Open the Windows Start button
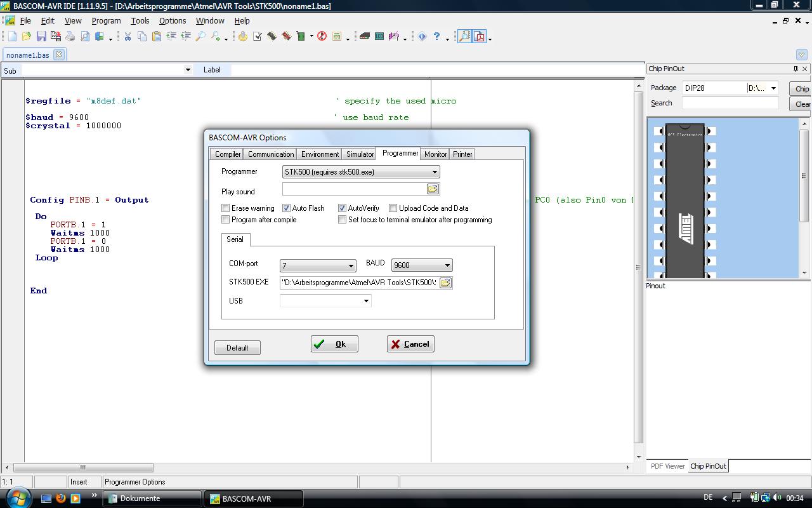The height and width of the screenshot is (508, 812). (18, 497)
